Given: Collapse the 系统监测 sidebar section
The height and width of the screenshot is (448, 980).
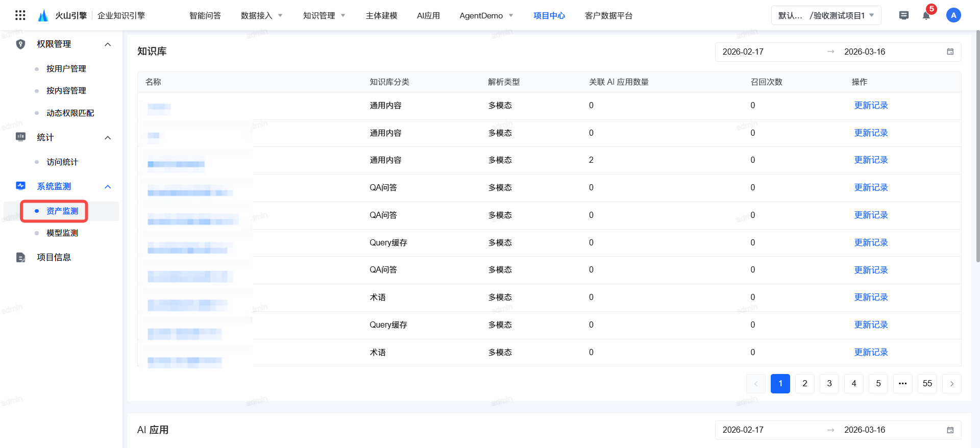Looking at the screenshot, I should pyautogui.click(x=108, y=187).
